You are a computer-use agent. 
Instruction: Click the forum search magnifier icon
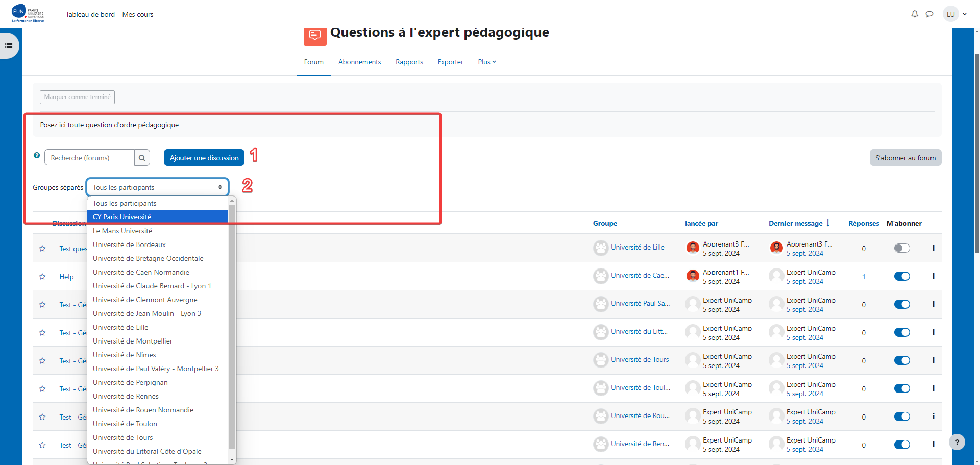[142, 158]
